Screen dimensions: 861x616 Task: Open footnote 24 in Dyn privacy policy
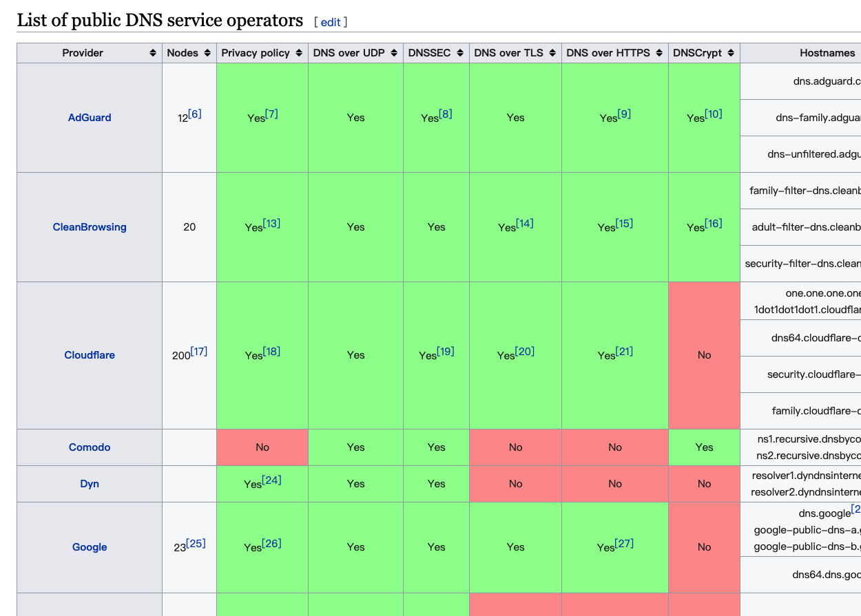click(x=271, y=480)
